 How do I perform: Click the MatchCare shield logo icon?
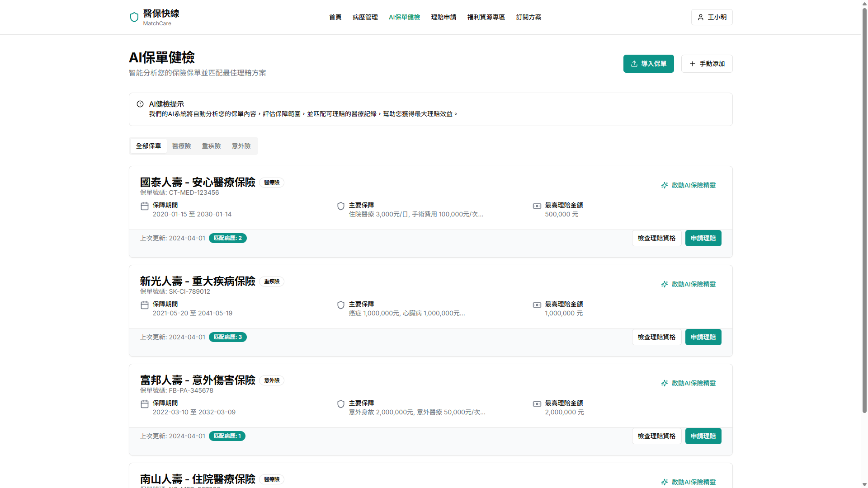point(134,17)
